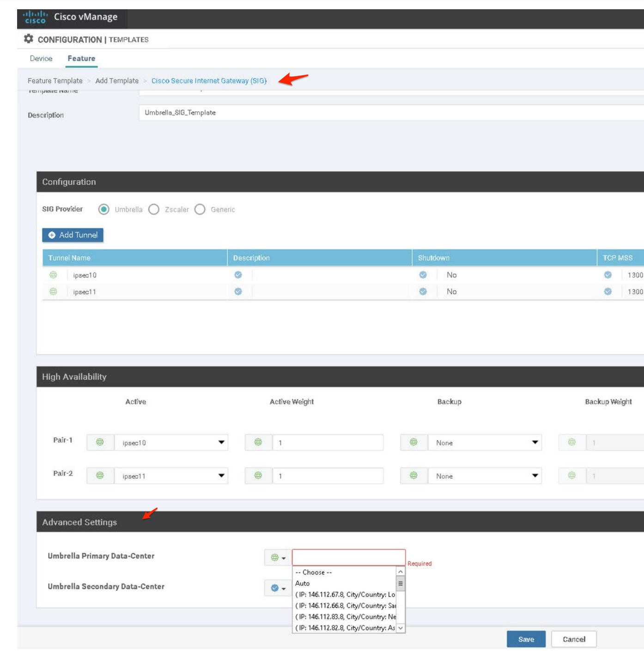The height and width of the screenshot is (657, 644).
Task: Click the ipsec11 tunnel name cell
Action: coord(85,292)
